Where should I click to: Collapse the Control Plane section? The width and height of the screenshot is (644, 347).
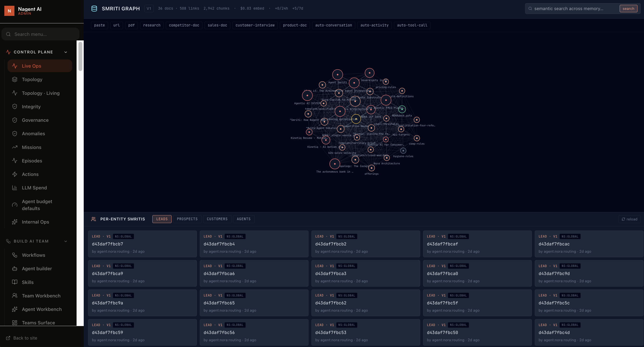(x=66, y=52)
